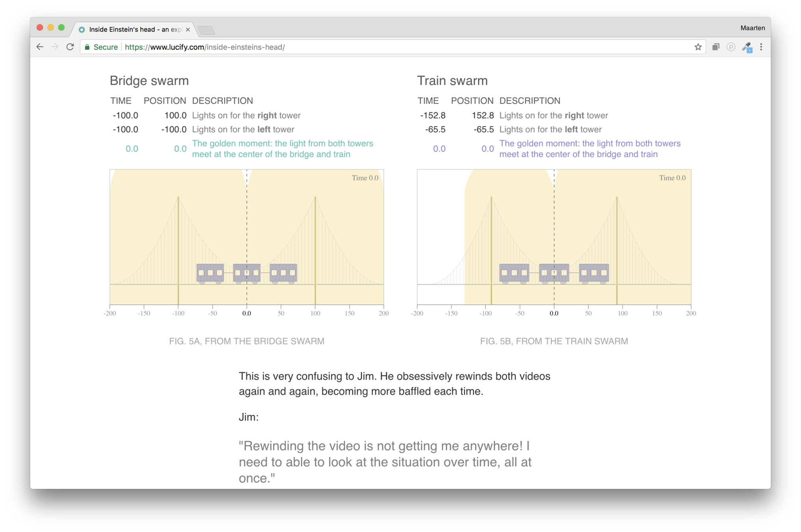Open the Chrome three-dot menu
The image size is (801, 532).
[761, 47]
